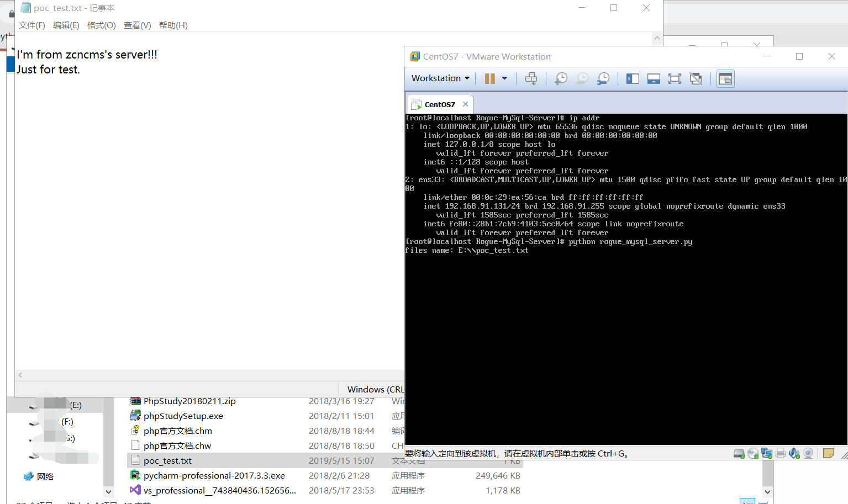Image resolution: width=848 pixels, height=504 pixels.
Task: Open the 编辑(E) menu in Notepad
Action: (66, 25)
